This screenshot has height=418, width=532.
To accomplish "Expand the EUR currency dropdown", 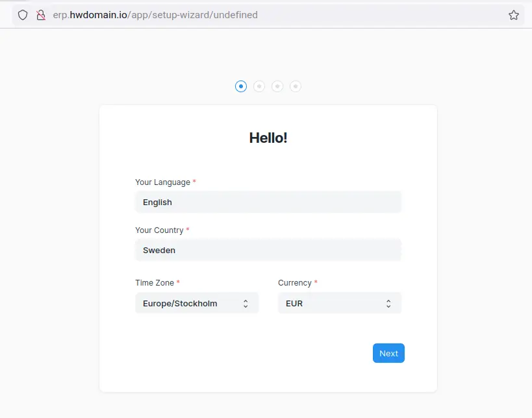I will [331, 303].
